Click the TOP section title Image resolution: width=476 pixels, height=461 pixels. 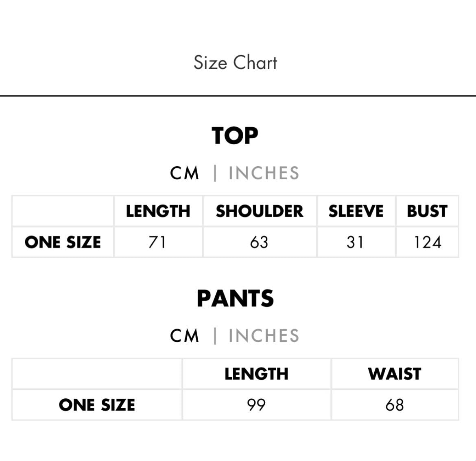tap(235, 136)
